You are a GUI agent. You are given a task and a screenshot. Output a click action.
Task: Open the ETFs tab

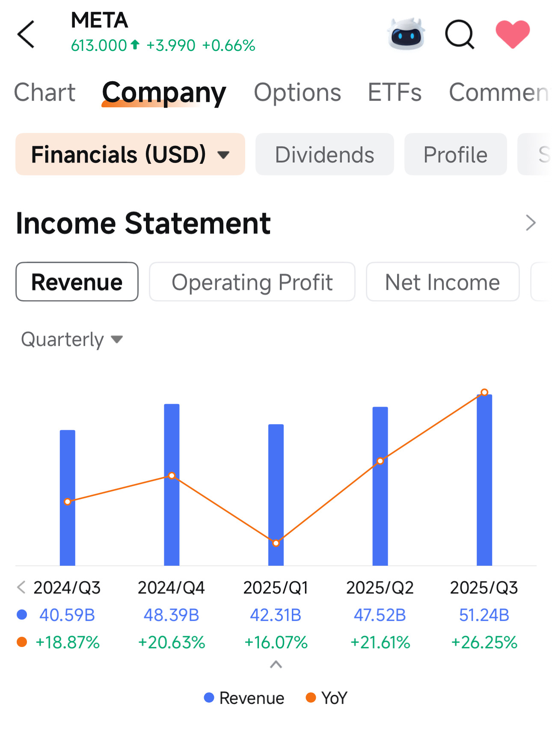pos(395,92)
